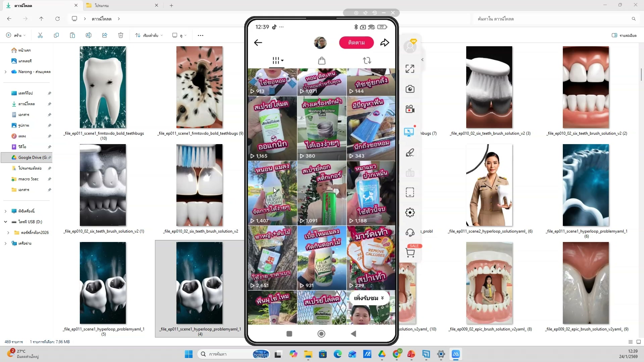Unpin the วิดีโอ folder from sidebar
This screenshot has height=362, width=644.
point(50,147)
